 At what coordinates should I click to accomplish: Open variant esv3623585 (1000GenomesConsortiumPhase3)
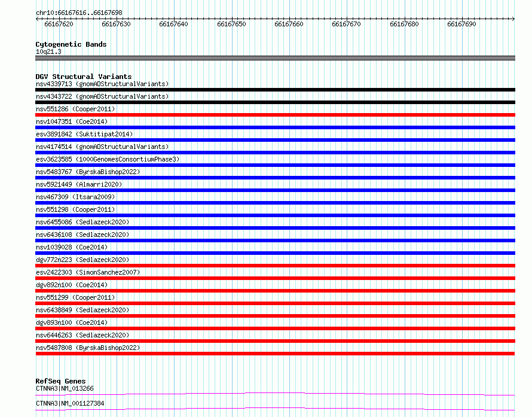point(108,159)
